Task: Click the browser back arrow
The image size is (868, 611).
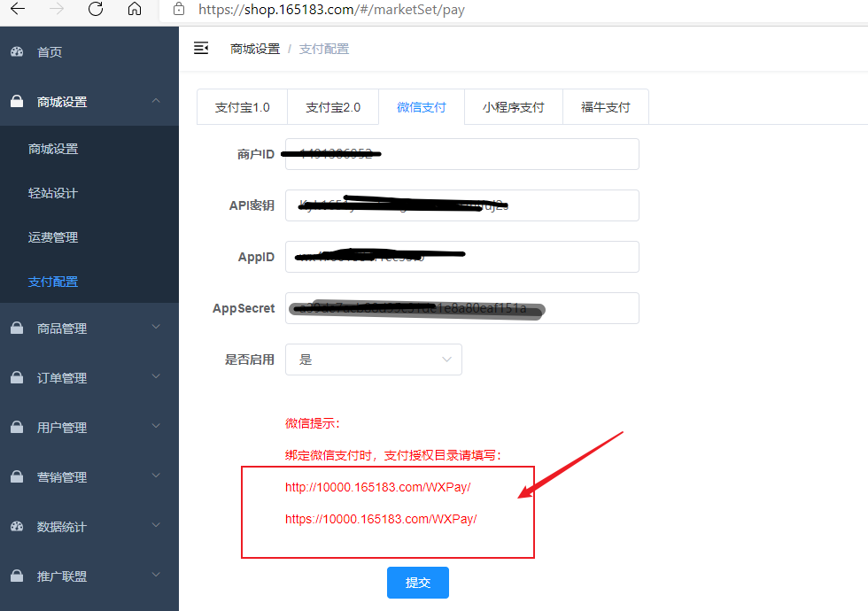Action: [18, 10]
